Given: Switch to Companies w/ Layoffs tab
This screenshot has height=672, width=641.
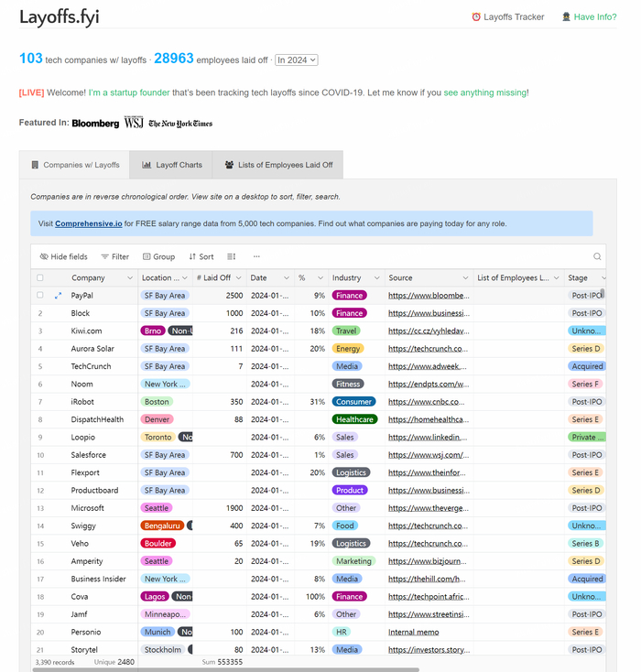Looking at the screenshot, I should tap(74, 165).
